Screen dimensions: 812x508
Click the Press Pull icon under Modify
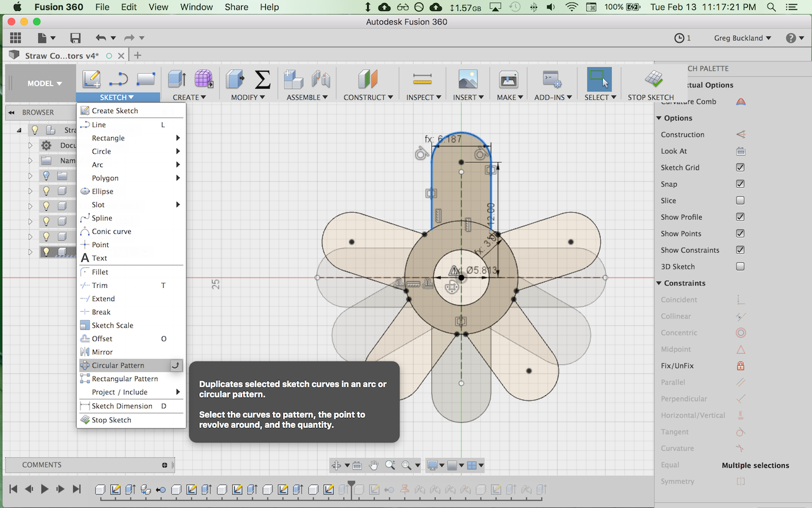[x=235, y=79]
